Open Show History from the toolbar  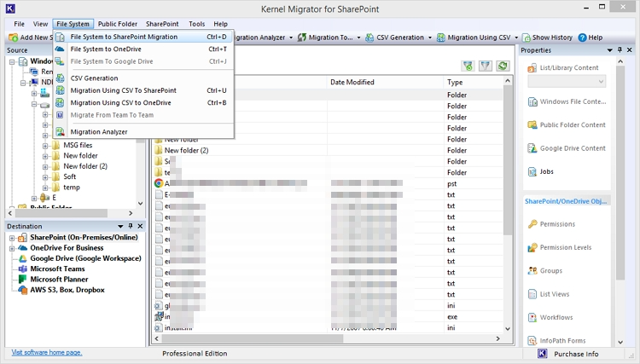547,38
